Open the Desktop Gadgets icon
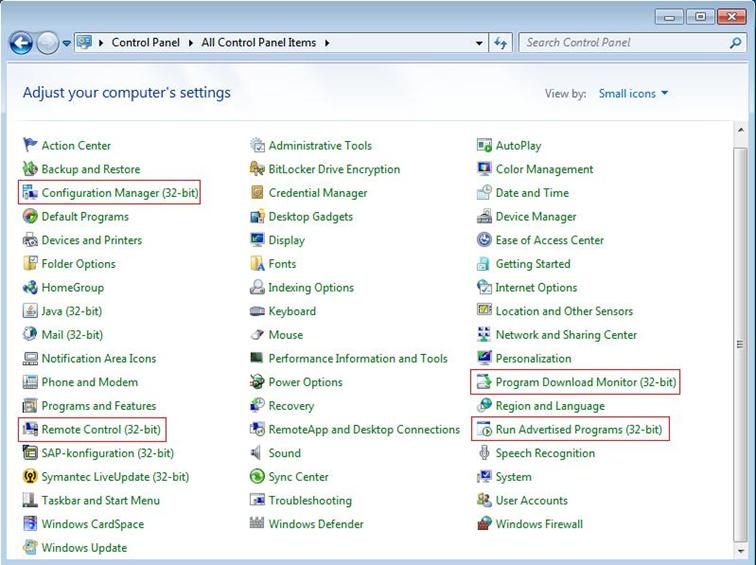 257,215
